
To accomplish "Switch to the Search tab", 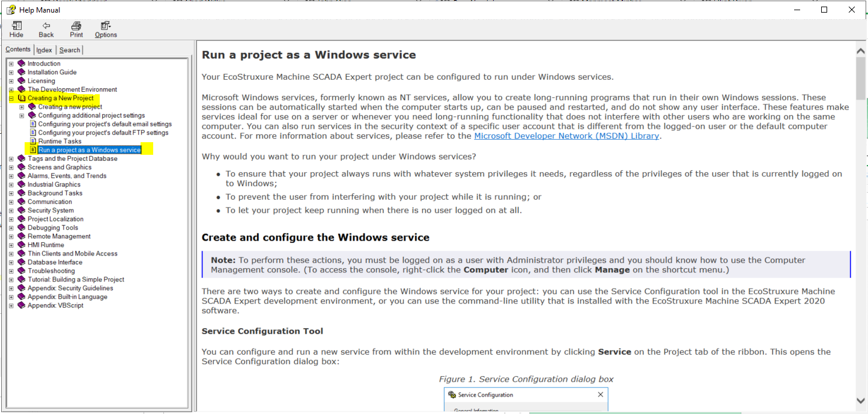I will click(x=70, y=50).
